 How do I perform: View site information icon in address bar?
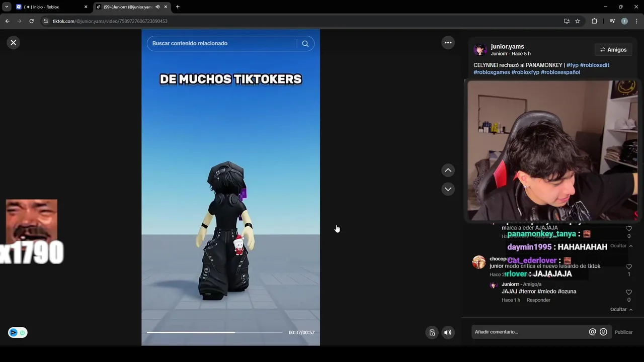point(46,21)
